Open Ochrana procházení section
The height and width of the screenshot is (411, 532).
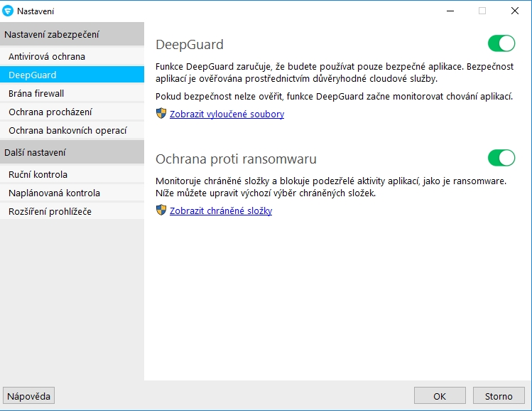click(x=72, y=112)
